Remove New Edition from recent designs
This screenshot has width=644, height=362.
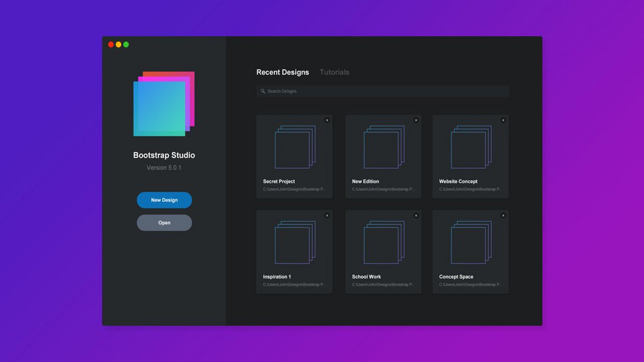click(x=416, y=120)
